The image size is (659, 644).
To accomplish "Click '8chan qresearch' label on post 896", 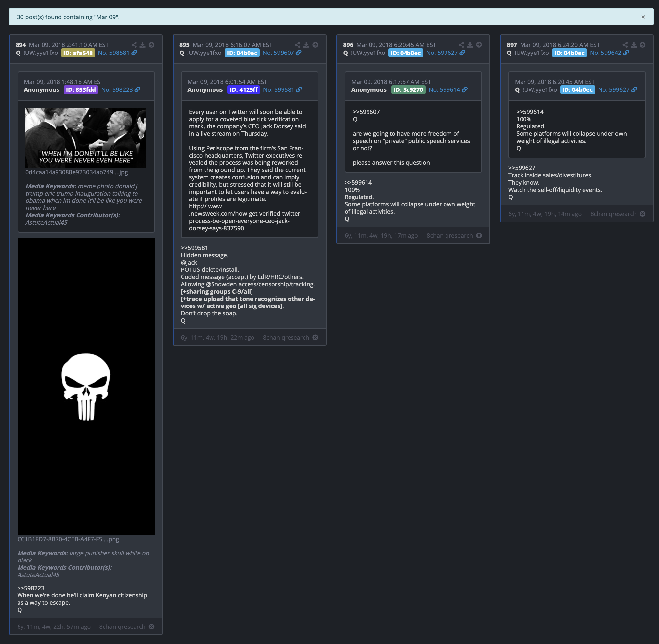I will click(449, 235).
